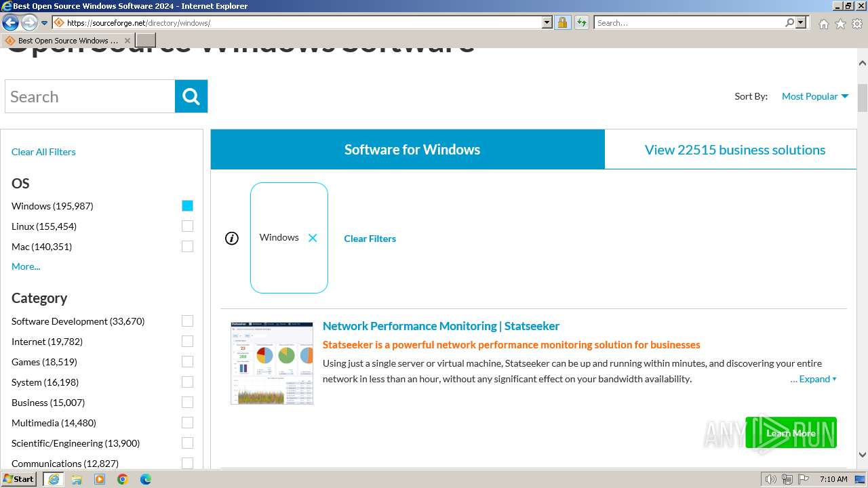The image size is (868, 488).
Task: Click the 7:10 AM system clock
Action: [833, 479]
